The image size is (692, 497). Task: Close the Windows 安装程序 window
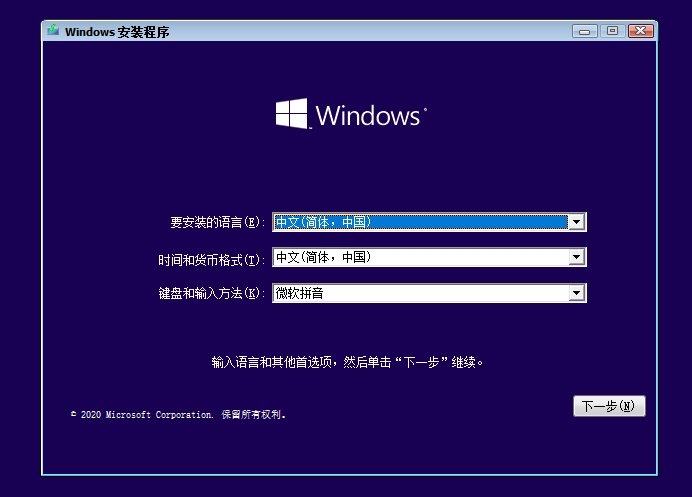(640, 31)
